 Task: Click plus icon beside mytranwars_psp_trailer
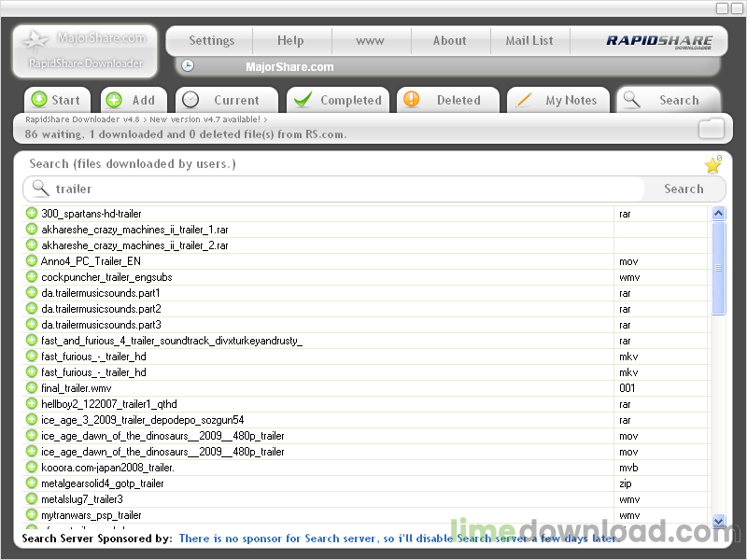tap(32, 514)
